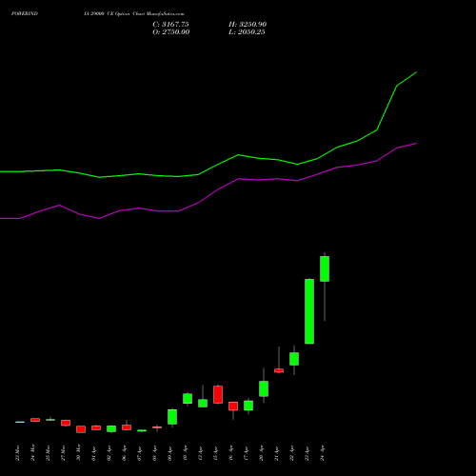
Task: Click the purple indicator line
Action: click(x=238, y=179)
